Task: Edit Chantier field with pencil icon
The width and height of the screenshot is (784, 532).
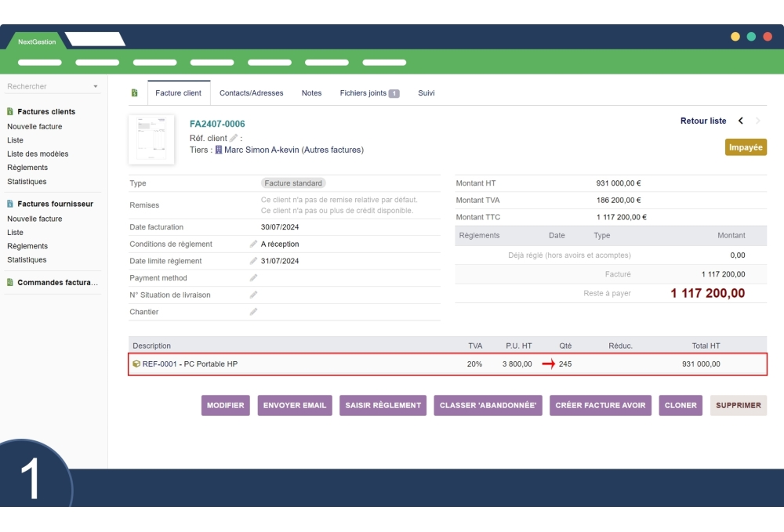Action: tap(253, 312)
